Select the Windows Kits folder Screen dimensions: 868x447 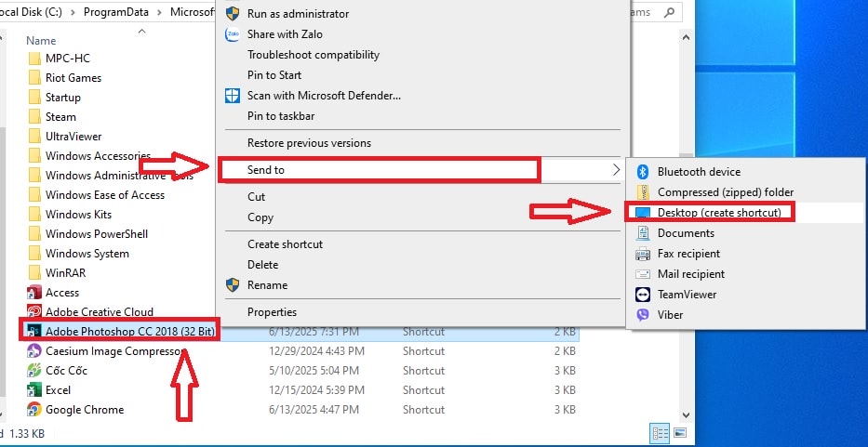point(78,215)
